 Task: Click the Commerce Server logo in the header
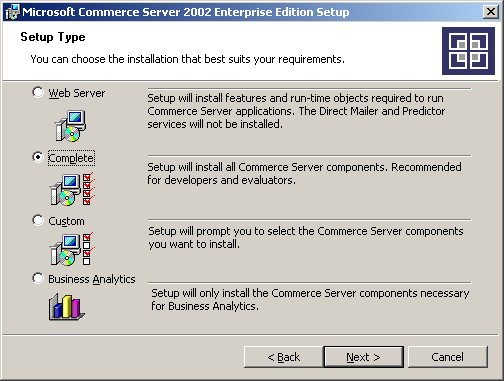[x=468, y=51]
